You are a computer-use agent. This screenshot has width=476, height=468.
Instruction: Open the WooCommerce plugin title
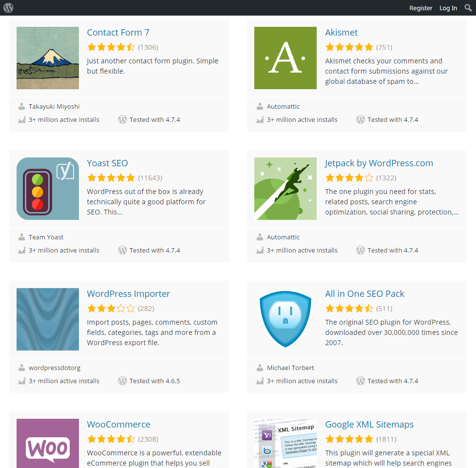pyautogui.click(x=118, y=424)
